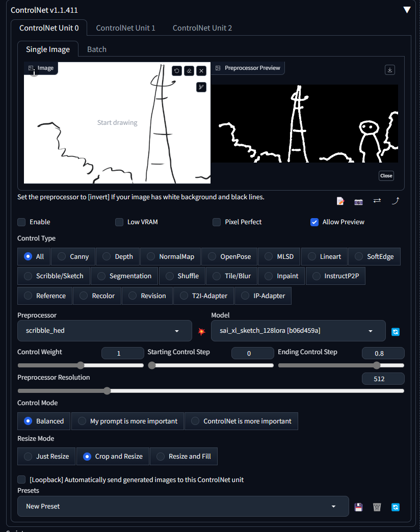
Task: Select the Segmentation control type
Action: coord(124,276)
